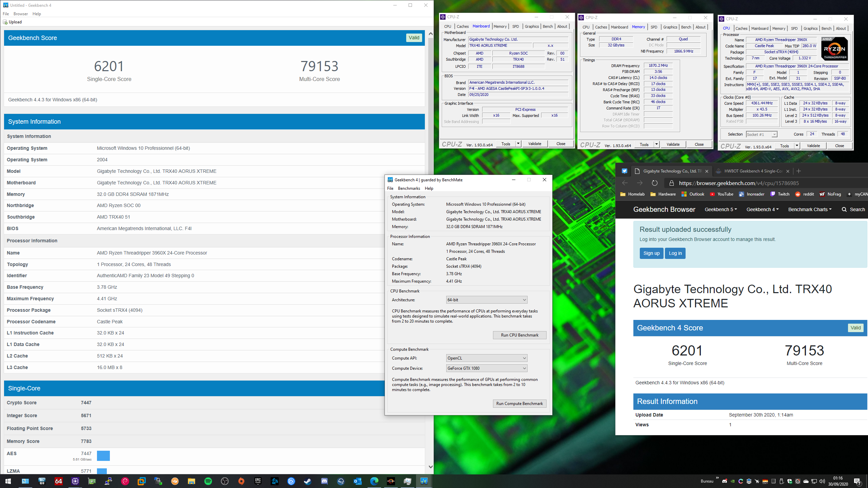Open File Explorer from the taskbar
This screenshot has height=488, width=868.
(x=192, y=481)
